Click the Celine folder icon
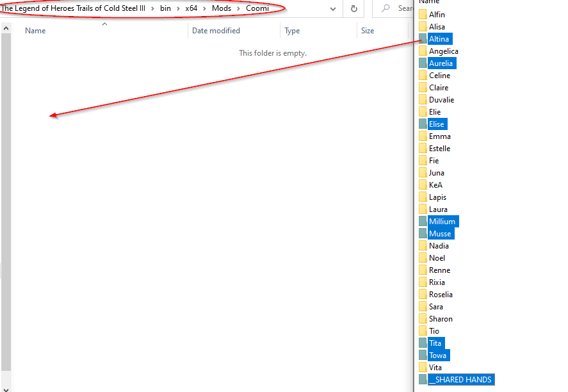The width and height of the screenshot is (568, 392). point(423,76)
